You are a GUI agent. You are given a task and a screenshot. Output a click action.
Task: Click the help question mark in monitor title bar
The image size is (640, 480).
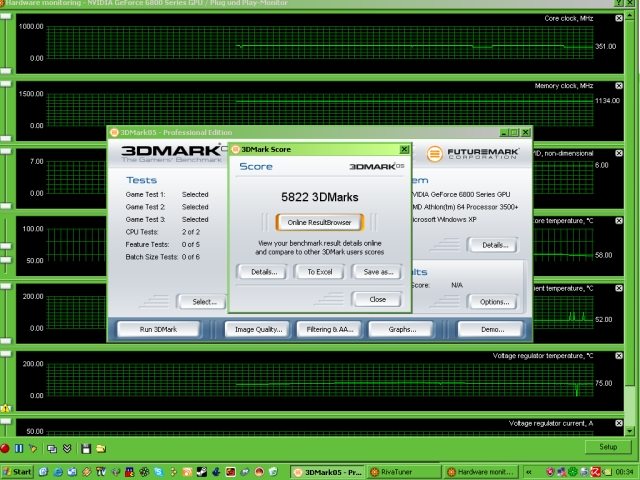point(620,3)
